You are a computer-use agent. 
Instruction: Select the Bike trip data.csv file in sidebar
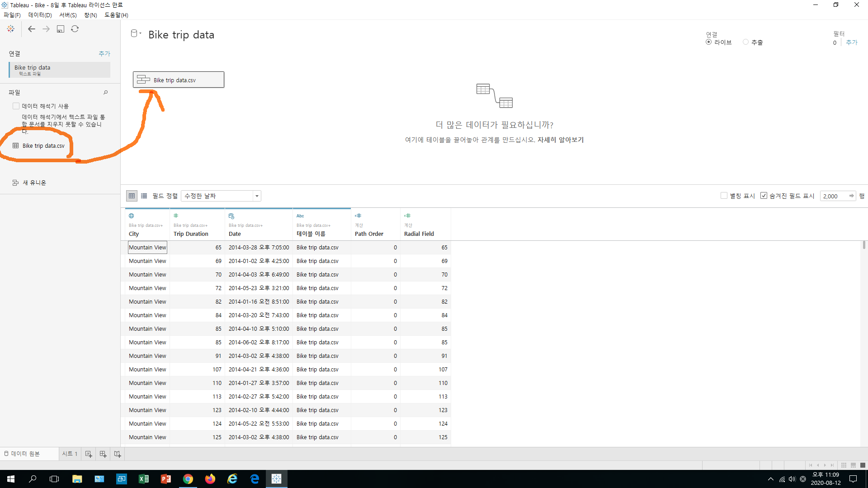[43, 145]
